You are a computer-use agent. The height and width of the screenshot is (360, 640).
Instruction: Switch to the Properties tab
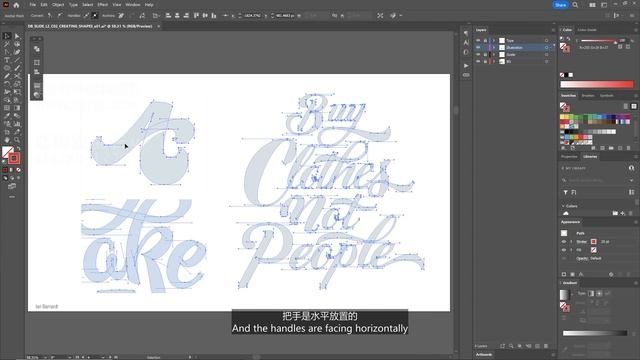569,157
